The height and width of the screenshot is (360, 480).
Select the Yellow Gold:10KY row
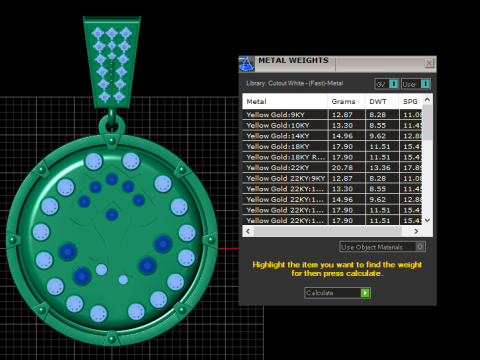[332, 125]
